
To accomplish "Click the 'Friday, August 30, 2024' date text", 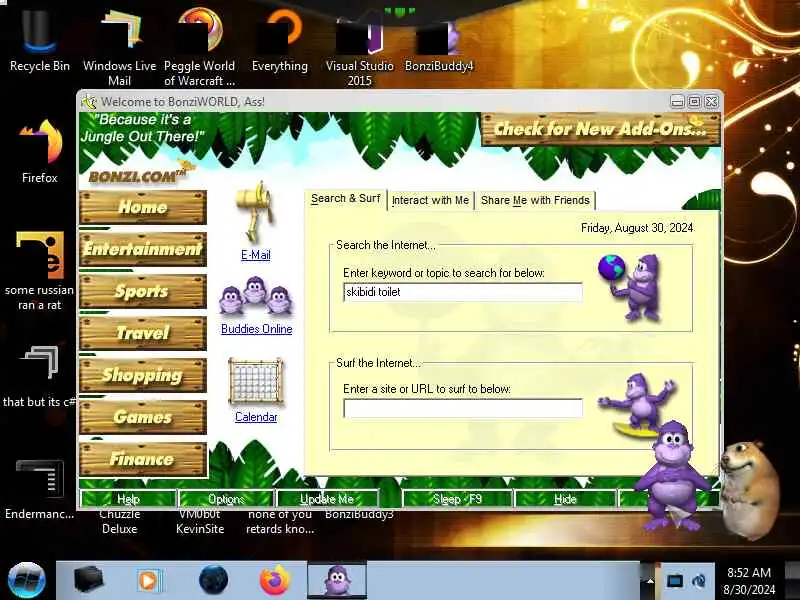I will click(x=637, y=228).
